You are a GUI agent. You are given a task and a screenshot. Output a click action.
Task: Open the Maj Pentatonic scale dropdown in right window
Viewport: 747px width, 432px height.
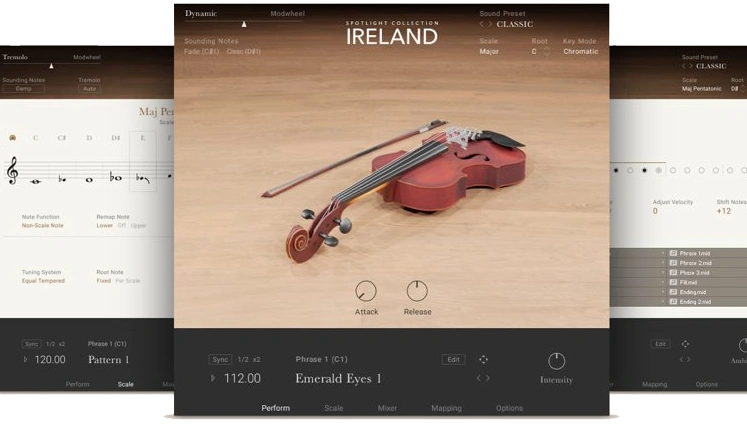pos(701,89)
